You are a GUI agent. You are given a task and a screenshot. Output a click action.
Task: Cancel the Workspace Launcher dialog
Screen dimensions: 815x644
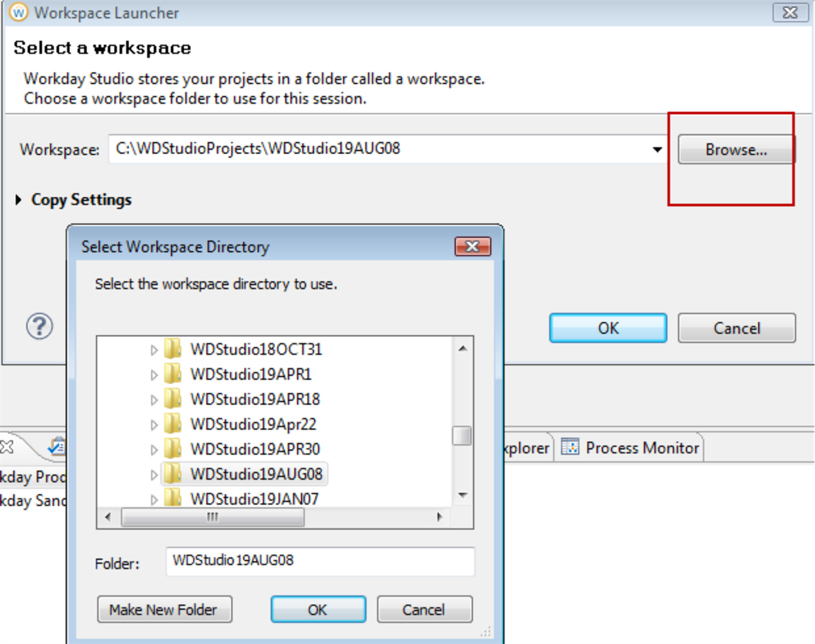[x=736, y=327]
